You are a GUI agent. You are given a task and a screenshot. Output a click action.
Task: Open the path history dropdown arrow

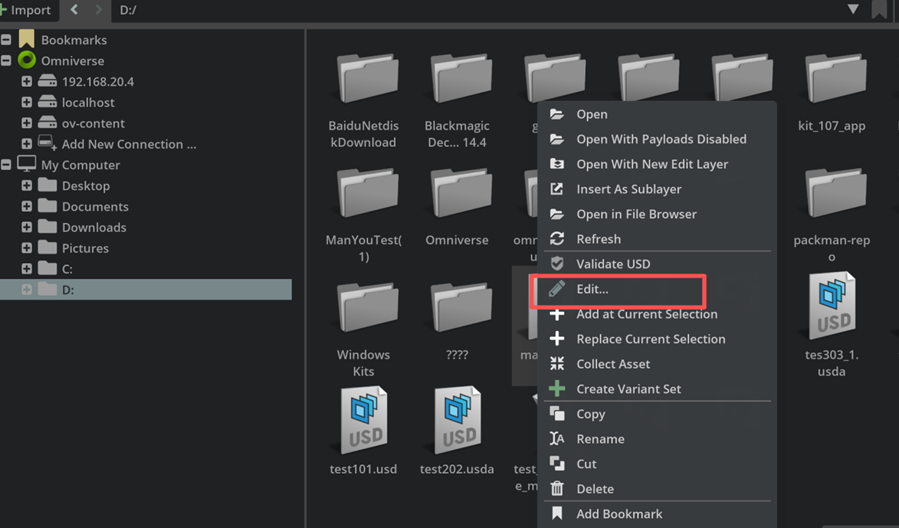click(853, 10)
